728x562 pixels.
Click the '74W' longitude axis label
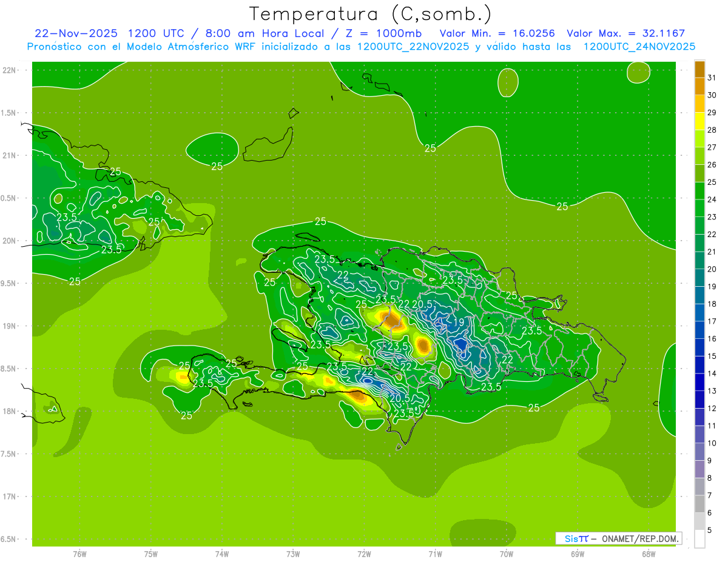point(222,554)
